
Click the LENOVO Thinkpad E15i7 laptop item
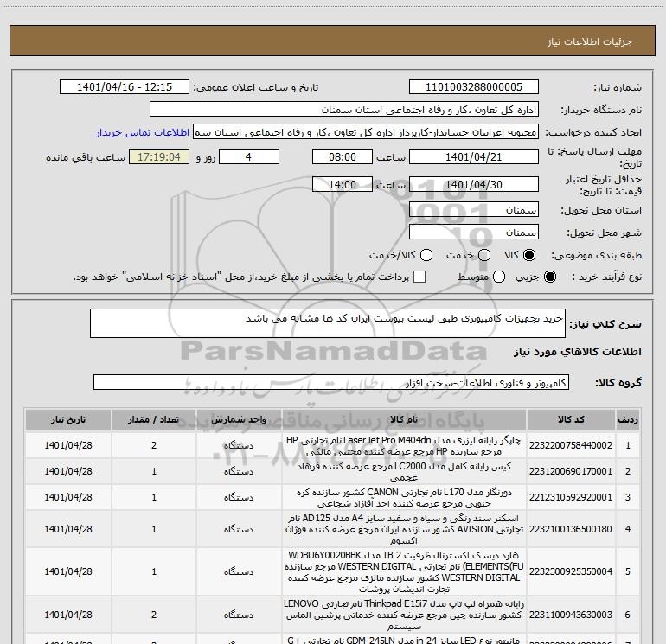click(x=404, y=615)
